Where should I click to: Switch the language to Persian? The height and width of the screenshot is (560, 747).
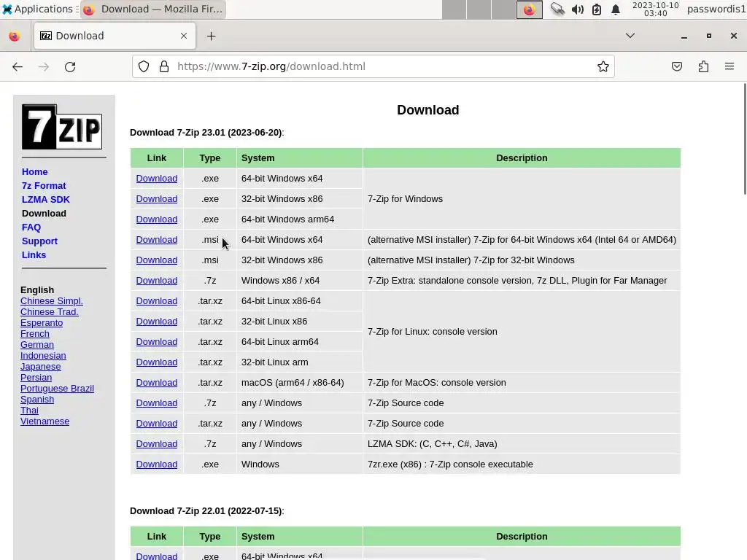click(x=36, y=378)
